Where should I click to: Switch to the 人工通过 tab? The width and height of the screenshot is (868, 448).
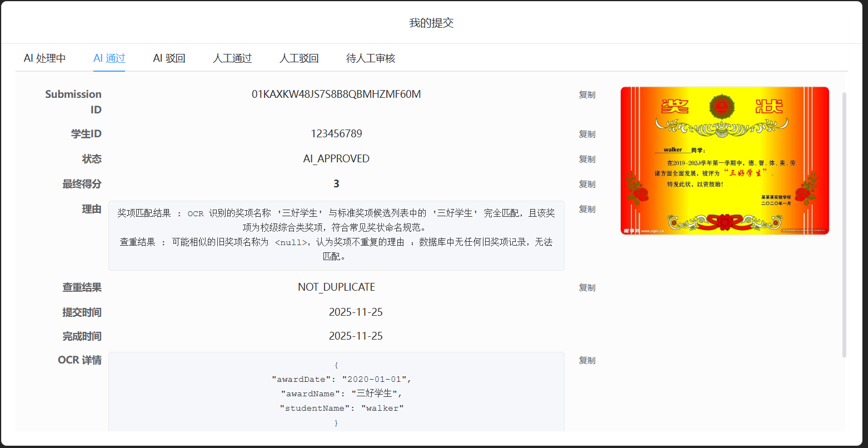coord(232,58)
